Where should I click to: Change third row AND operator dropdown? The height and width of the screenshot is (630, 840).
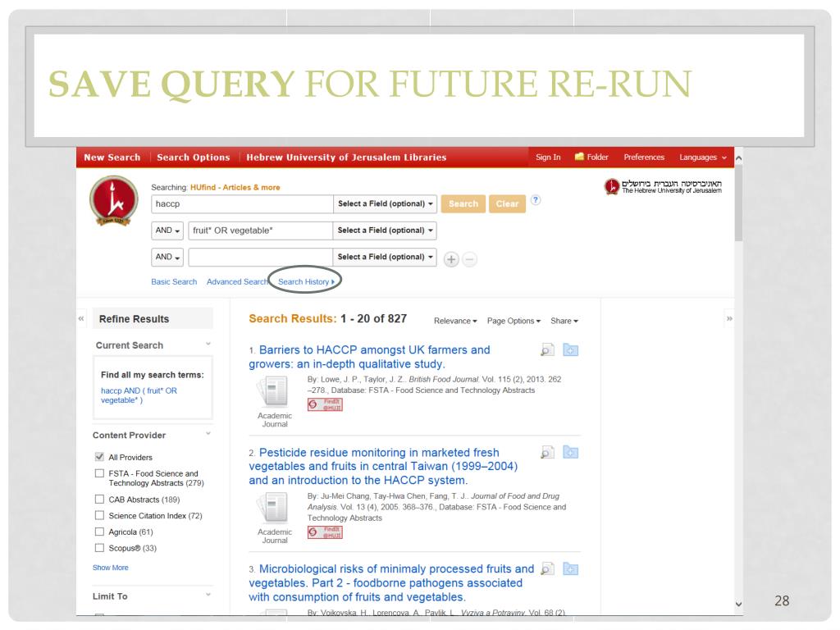click(167, 257)
